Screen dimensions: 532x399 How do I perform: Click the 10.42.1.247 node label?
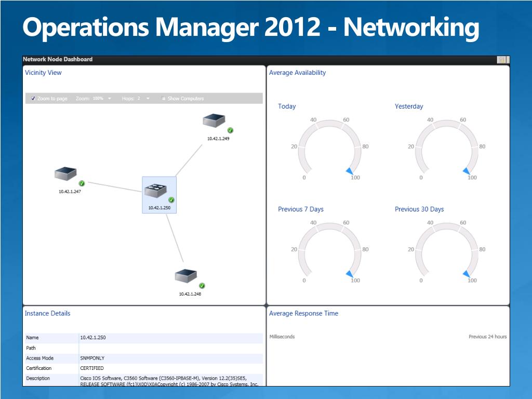[x=70, y=192]
